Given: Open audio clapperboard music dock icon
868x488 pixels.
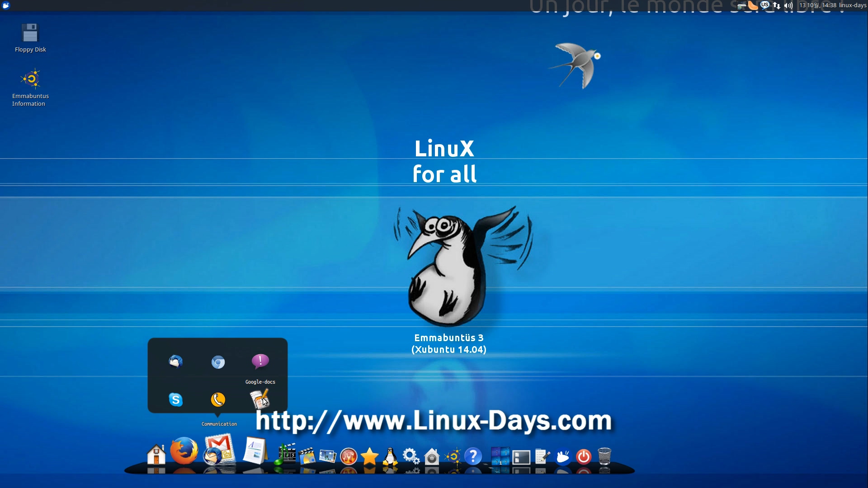Looking at the screenshot, I should pos(285,454).
